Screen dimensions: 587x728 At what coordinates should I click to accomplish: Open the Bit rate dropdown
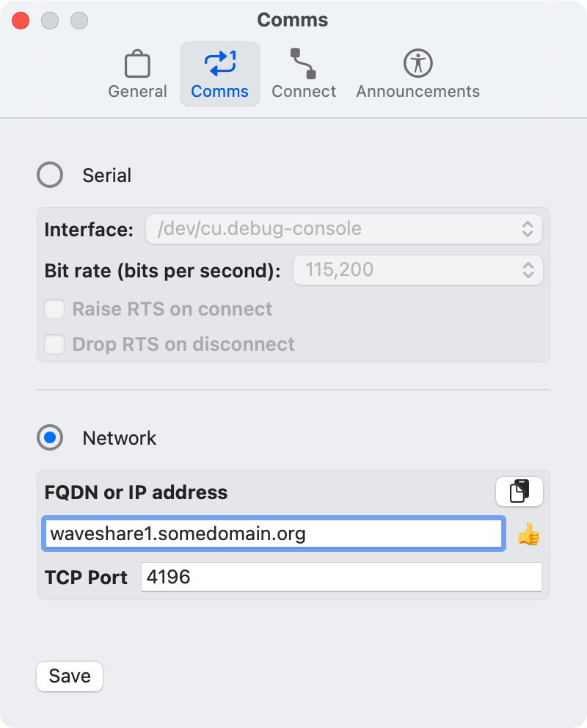pyautogui.click(x=418, y=270)
